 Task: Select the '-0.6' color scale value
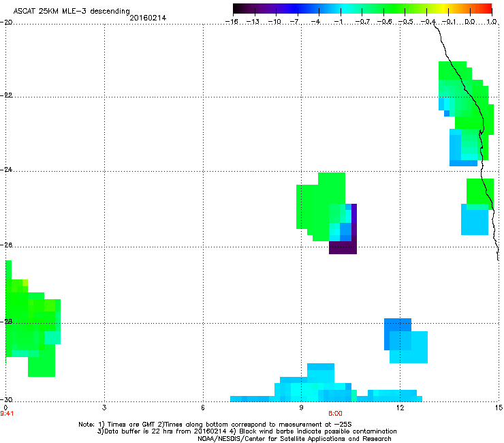(384, 22)
